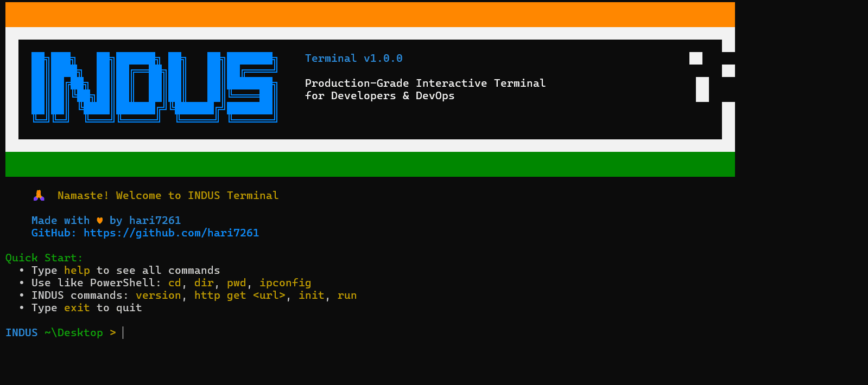Viewport: 868px width, 385px height.
Task: Click the 'to quit' text
Action: pyautogui.click(x=119, y=308)
